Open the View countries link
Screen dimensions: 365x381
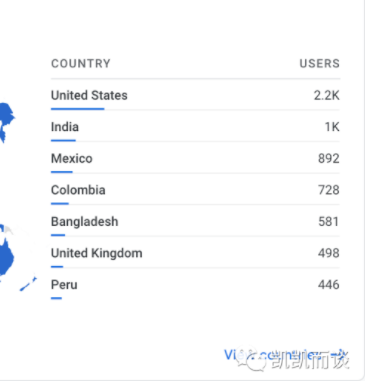click(x=286, y=356)
